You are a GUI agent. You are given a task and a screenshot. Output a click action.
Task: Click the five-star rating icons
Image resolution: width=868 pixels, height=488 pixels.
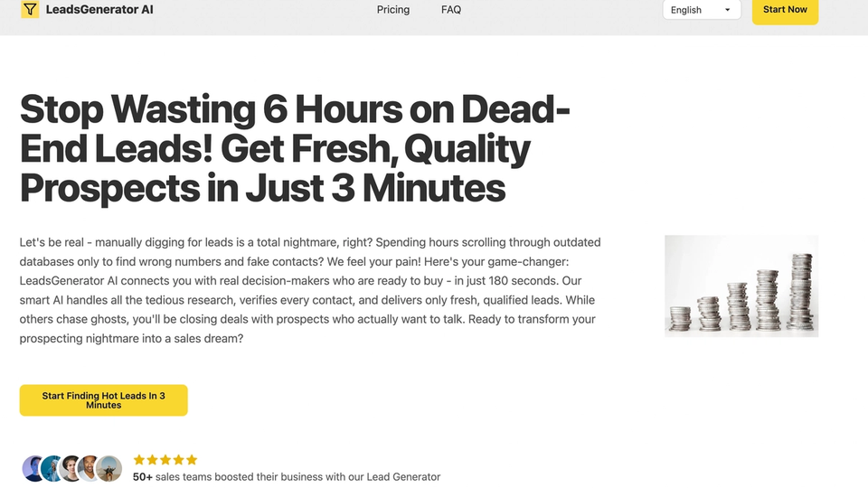click(x=165, y=460)
